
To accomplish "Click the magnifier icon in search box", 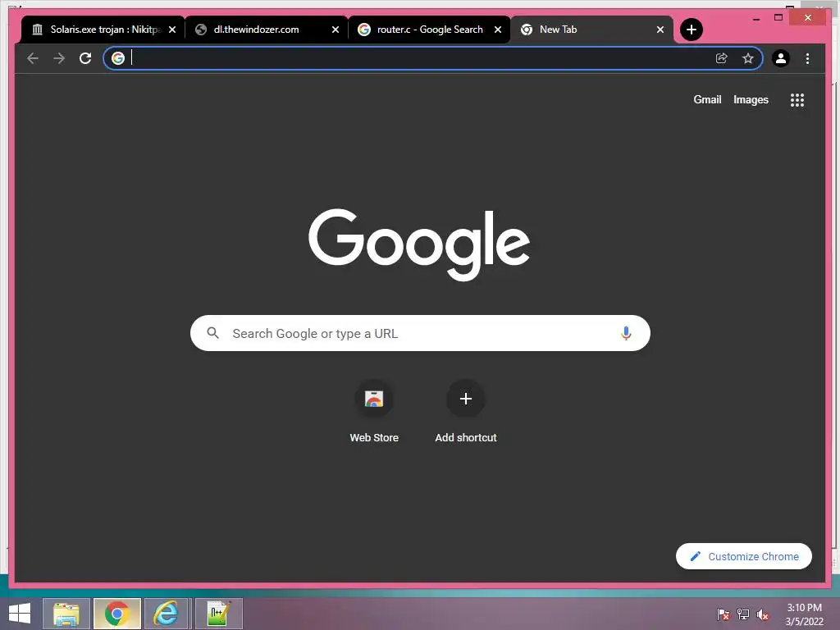I will click(x=212, y=333).
